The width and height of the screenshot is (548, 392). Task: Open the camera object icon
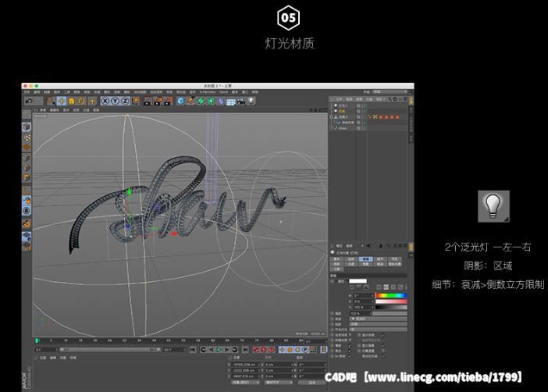[241, 101]
